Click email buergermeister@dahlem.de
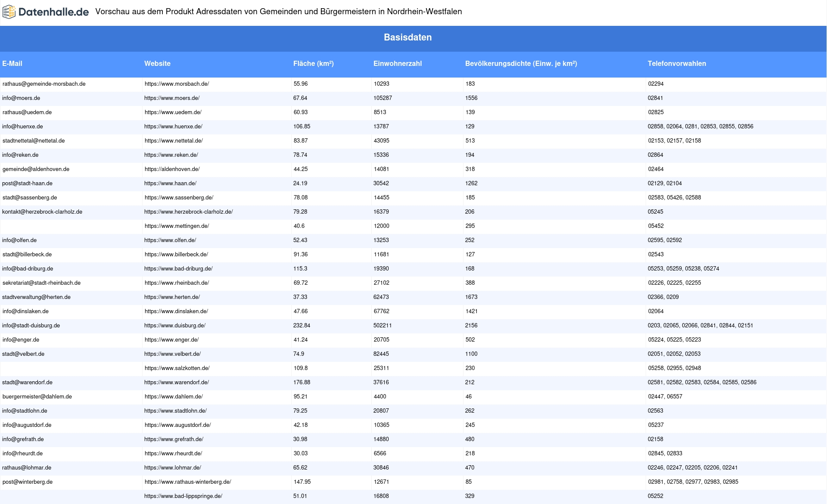The width and height of the screenshot is (827, 504). click(x=37, y=397)
